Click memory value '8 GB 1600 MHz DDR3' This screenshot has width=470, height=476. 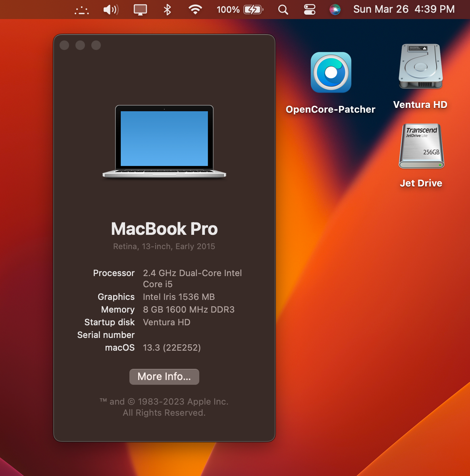pos(189,309)
